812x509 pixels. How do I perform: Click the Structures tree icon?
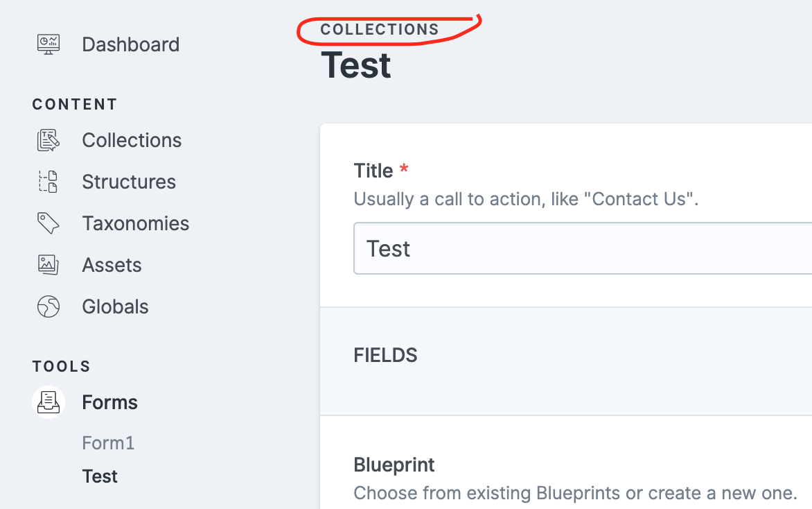(x=48, y=181)
